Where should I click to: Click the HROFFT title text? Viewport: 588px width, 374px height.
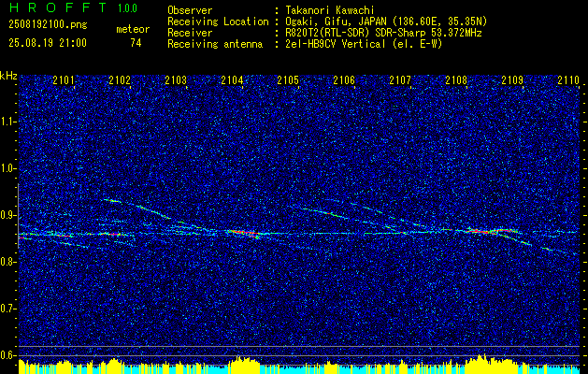(x=58, y=7)
